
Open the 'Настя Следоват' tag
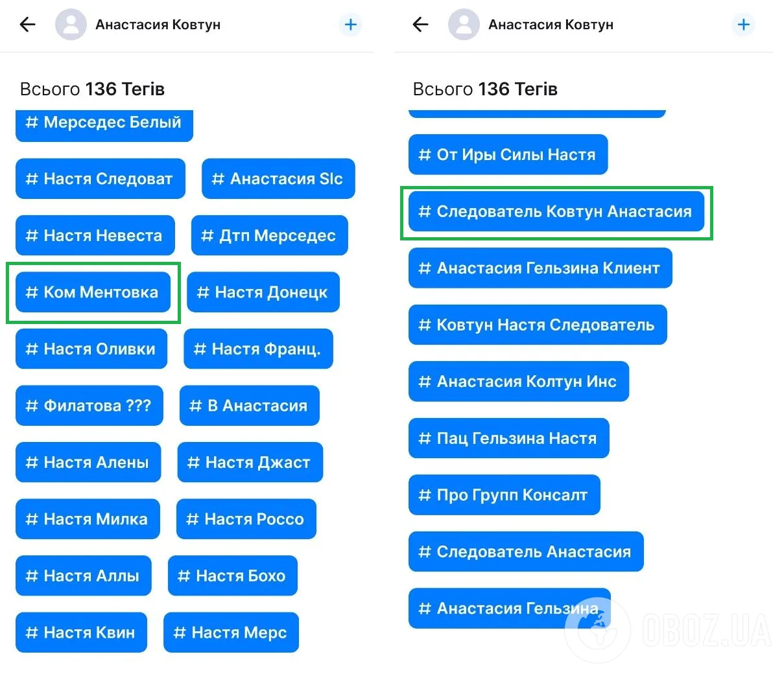point(100,179)
